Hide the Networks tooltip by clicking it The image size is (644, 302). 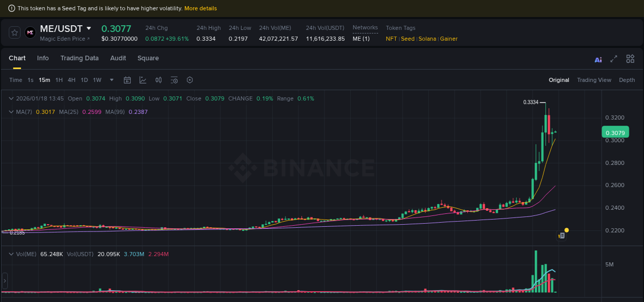[x=365, y=28]
